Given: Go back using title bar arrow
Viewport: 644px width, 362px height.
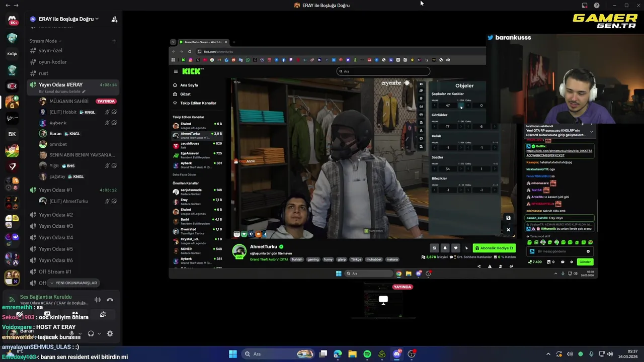Looking at the screenshot, I should pos(8,5).
